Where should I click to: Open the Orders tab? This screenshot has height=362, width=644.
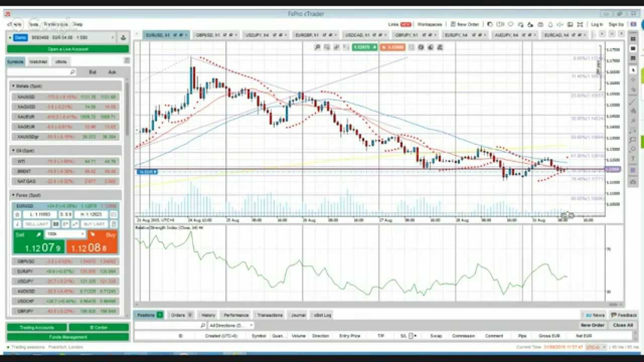tap(182, 315)
